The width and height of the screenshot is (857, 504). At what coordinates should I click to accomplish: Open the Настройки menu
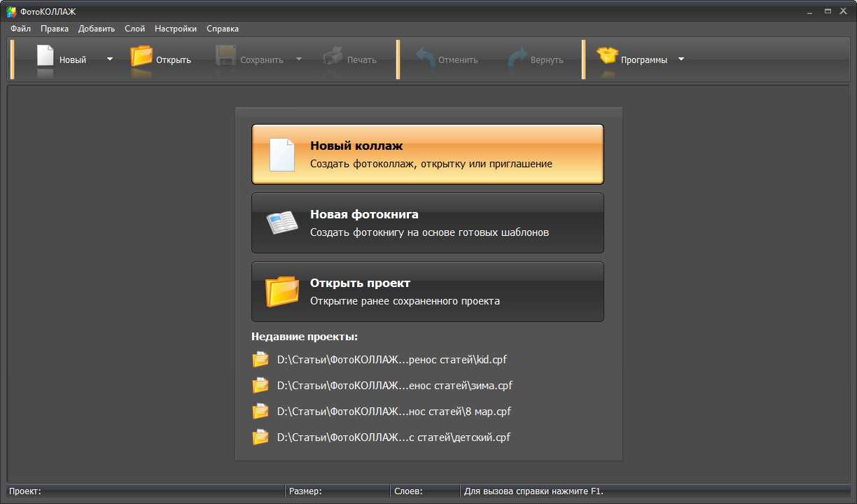(x=176, y=29)
